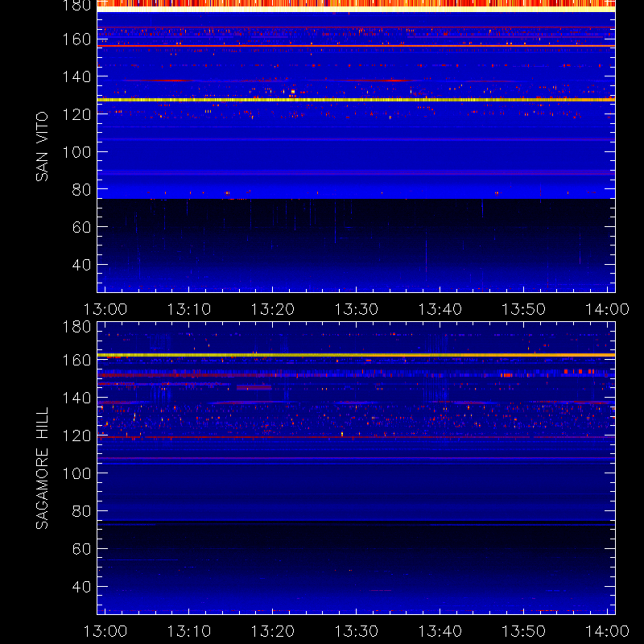Select the 13:30 time label under San Vito plot
Image resolution: width=644 pixels, height=644 pixels.
pyautogui.click(x=357, y=309)
